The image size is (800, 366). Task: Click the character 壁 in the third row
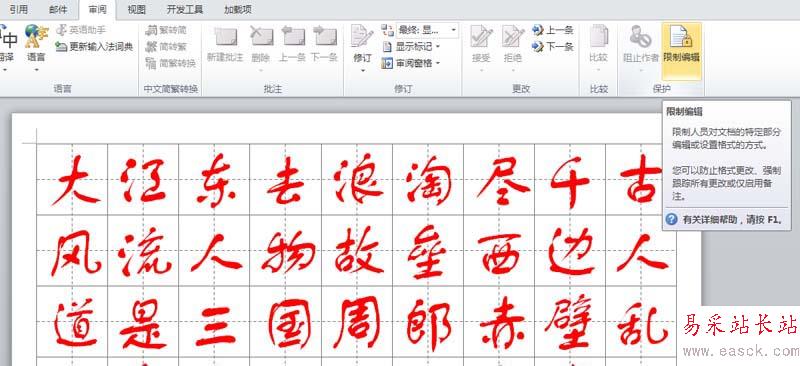point(568,322)
